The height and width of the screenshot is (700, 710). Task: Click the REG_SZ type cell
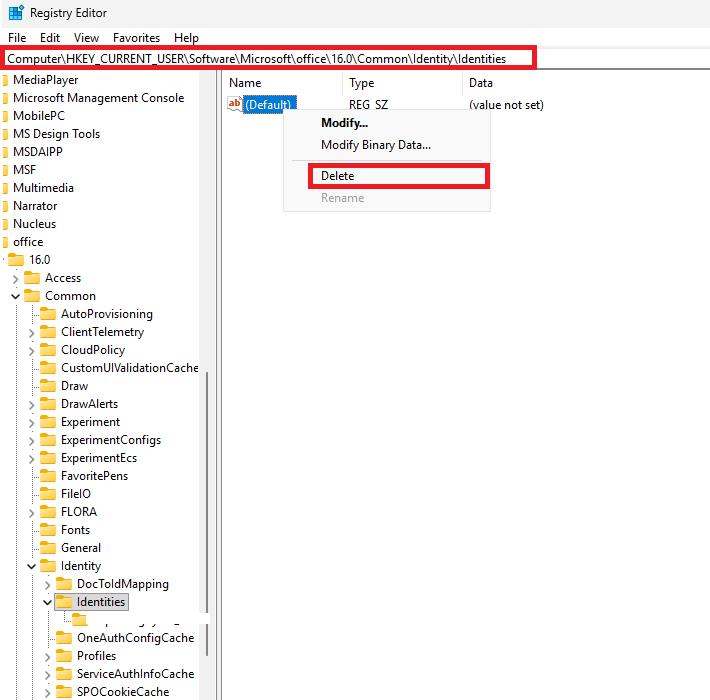click(x=368, y=105)
